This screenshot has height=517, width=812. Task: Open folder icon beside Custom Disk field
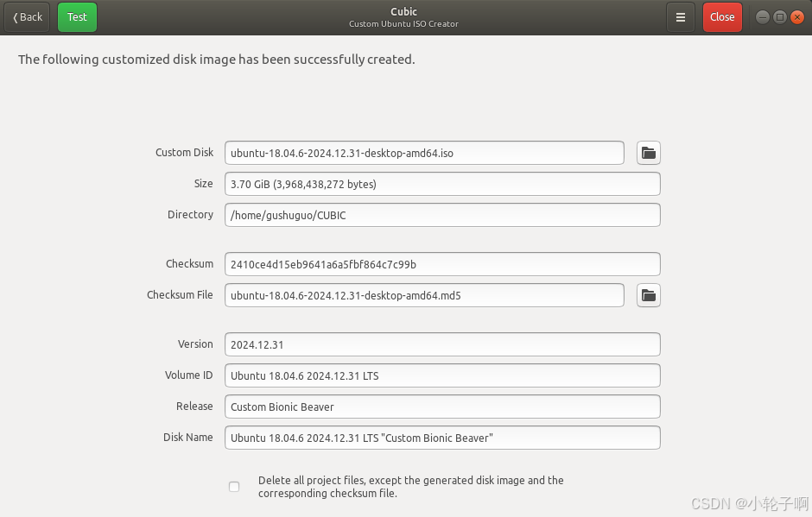click(649, 153)
